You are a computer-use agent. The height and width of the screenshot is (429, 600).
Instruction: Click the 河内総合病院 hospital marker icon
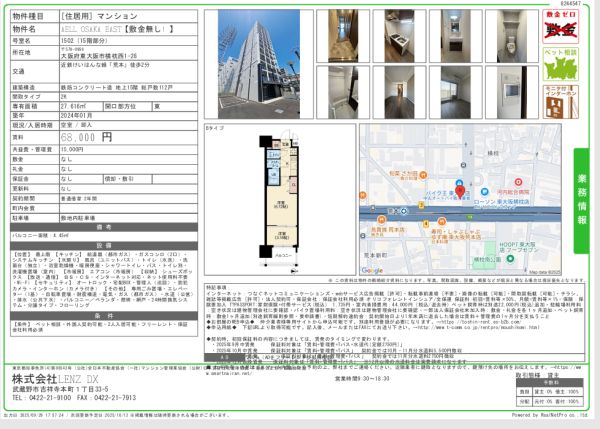pos(518,182)
